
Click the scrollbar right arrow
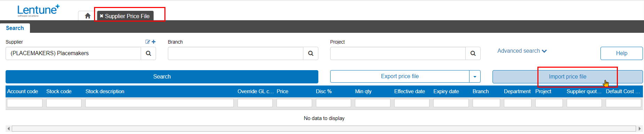point(640,129)
